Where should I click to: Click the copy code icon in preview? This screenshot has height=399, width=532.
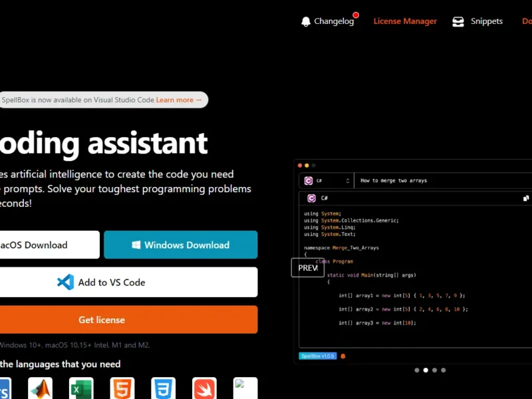click(526, 198)
